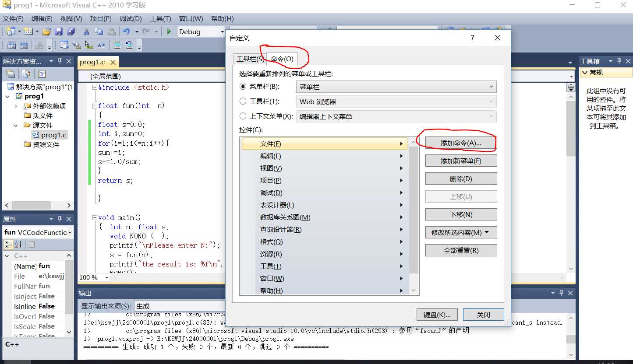Screen dimensions: 633x364
Task: Open the 修改所选内容(M) dropdown button
Action: point(461,233)
